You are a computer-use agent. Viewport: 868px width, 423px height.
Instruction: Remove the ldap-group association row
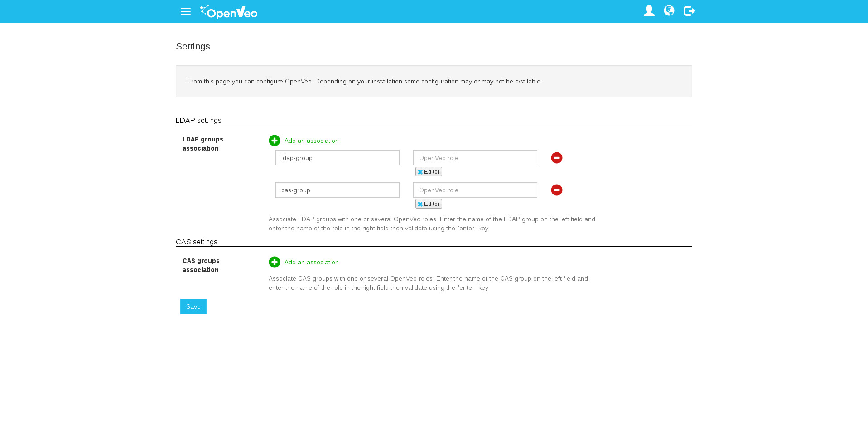[x=557, y=158]
